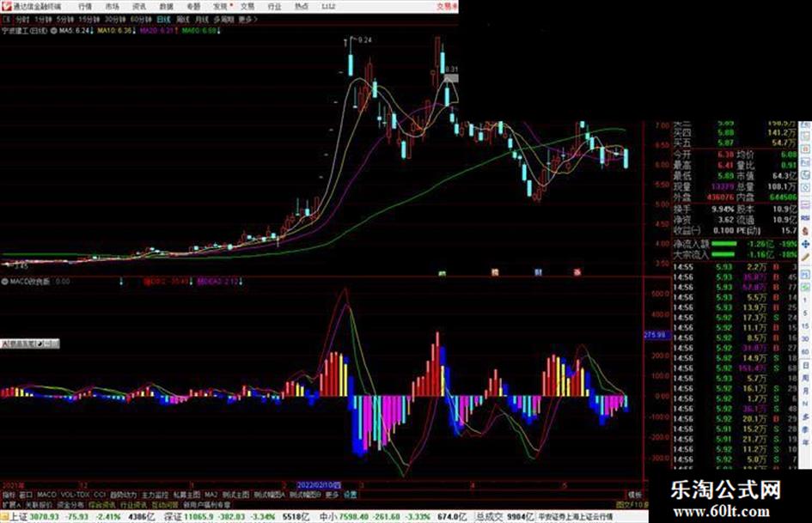Image resolution: width=812 pixels, height=523 pixels.
Task: Open 更多 in bottom indicator tabs
Action: [x=332, y=495]
